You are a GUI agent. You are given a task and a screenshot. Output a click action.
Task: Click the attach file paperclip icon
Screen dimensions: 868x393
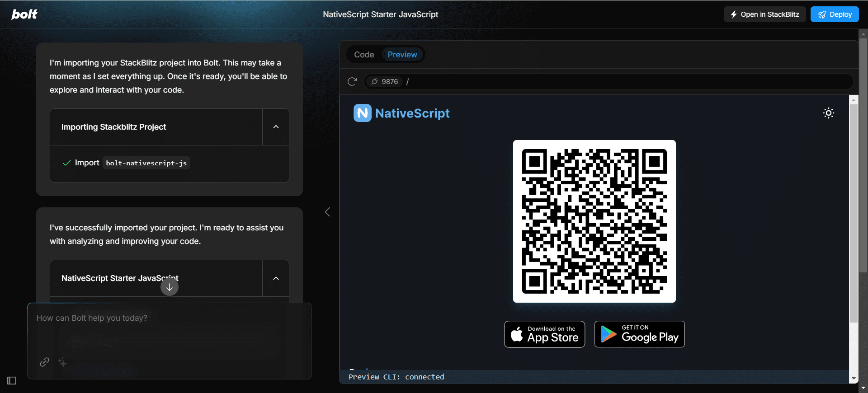[x=44, y=362]
